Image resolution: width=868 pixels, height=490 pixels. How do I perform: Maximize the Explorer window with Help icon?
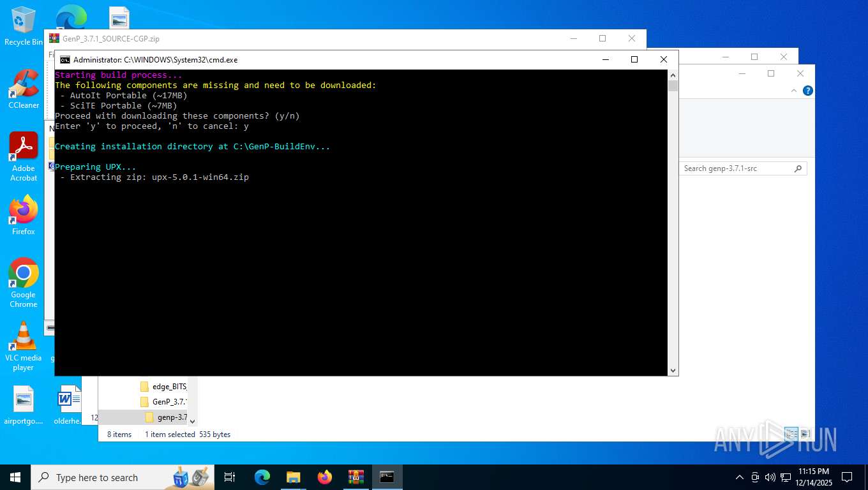click(x=771, y=73)
